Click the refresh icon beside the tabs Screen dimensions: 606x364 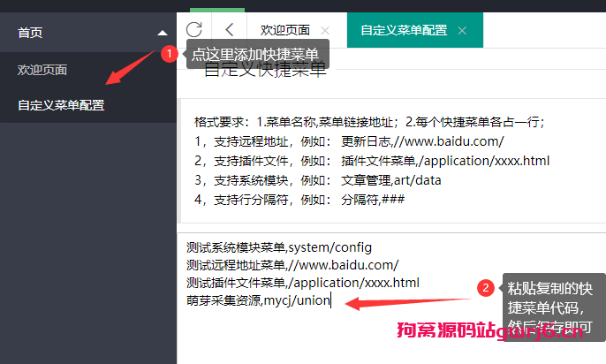[194, 30]
